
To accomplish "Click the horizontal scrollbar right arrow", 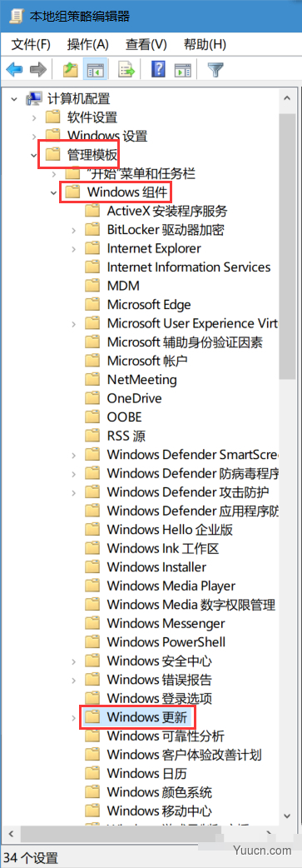I will click(271, 832).
